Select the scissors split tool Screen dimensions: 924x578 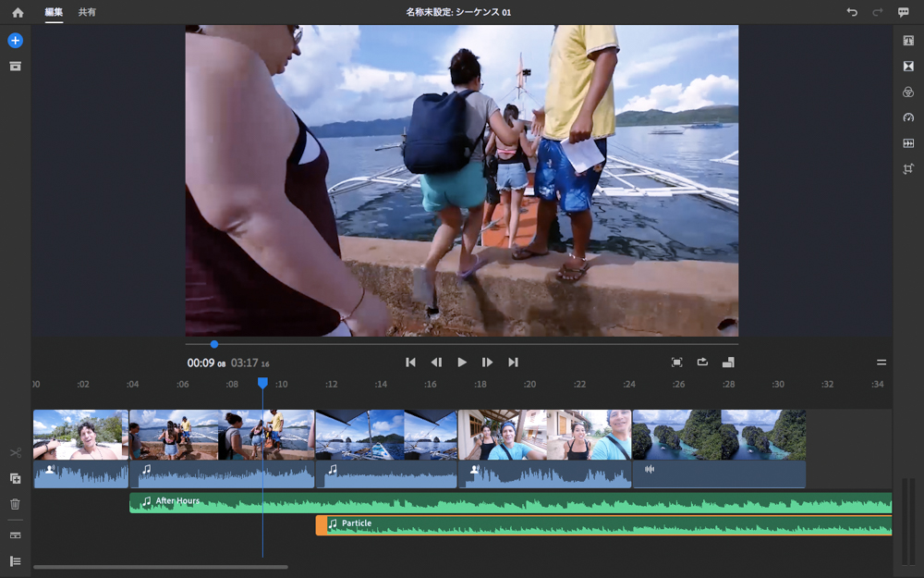click(15, 452)
